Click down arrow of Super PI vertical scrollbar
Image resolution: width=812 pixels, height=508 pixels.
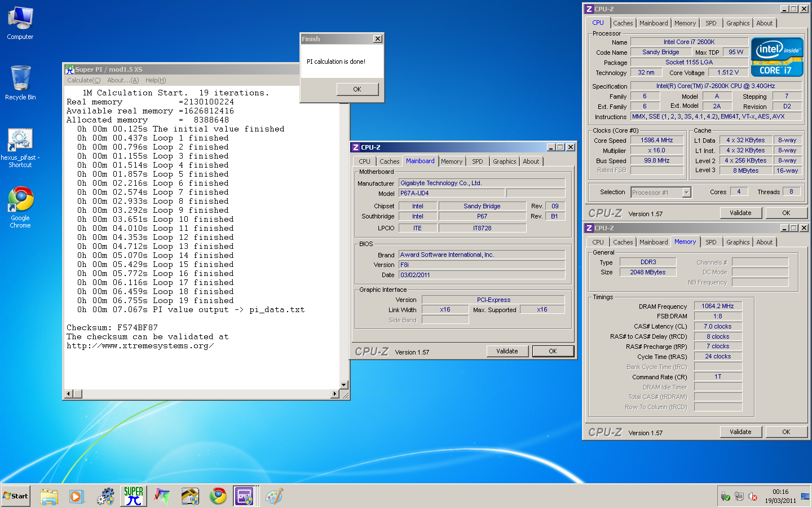pos(345,385)
